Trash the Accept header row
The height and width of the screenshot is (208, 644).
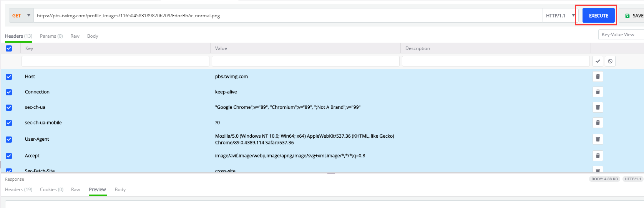[x=598, y=156]
